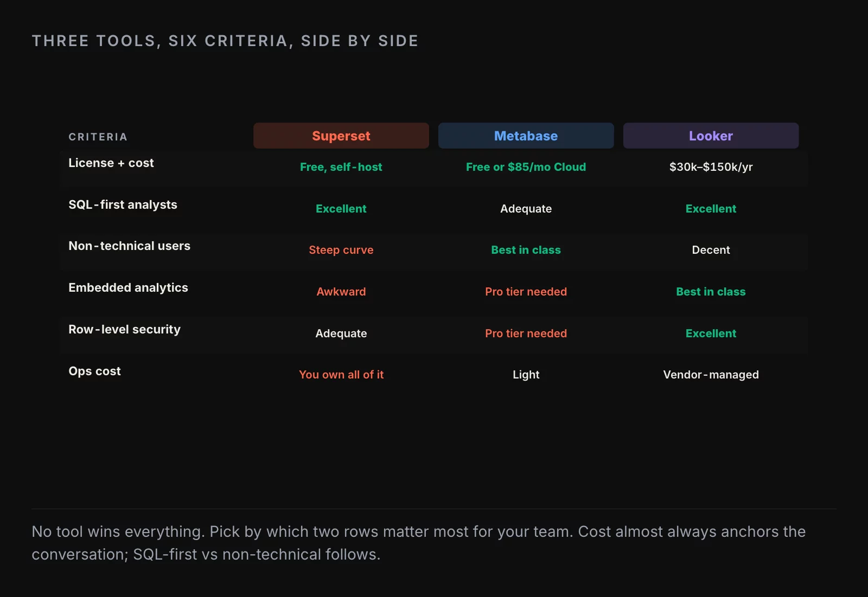Viewport: 868px width, 597px height.
Task: Click Metabase's 'Adequate' SQL-first cell
Action: point(526,209)
